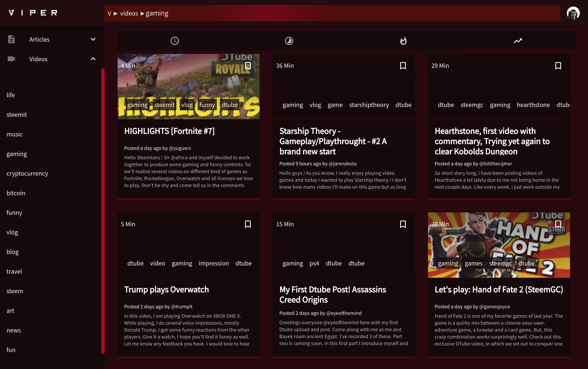
Task: Open Let's play: Hand of Fate 2 title
Action: pyautogui.click(x=499, y=289)
